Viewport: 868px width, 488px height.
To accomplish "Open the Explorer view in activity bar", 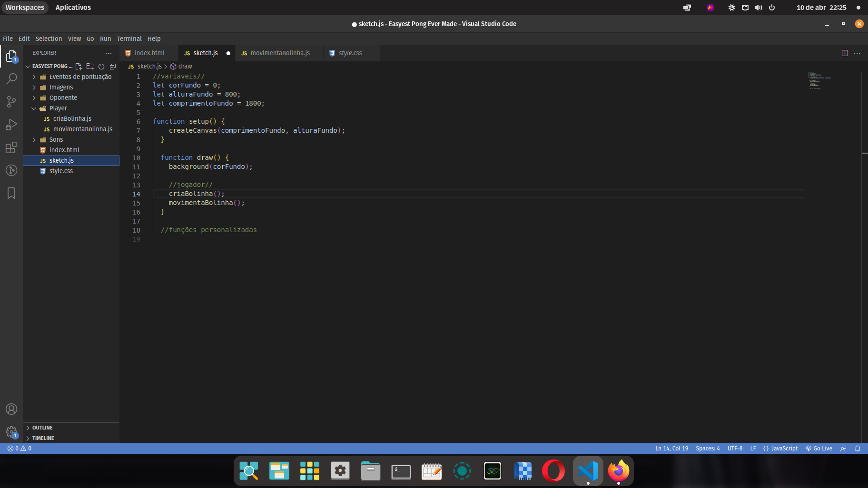I will point(11,56).
